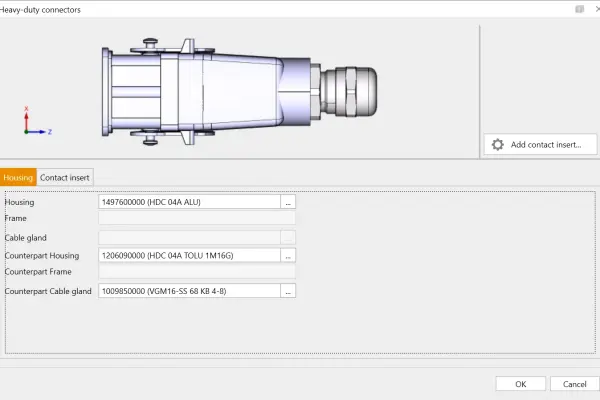Click the XYZ axis triad in preview

click(x=32, y=123)
